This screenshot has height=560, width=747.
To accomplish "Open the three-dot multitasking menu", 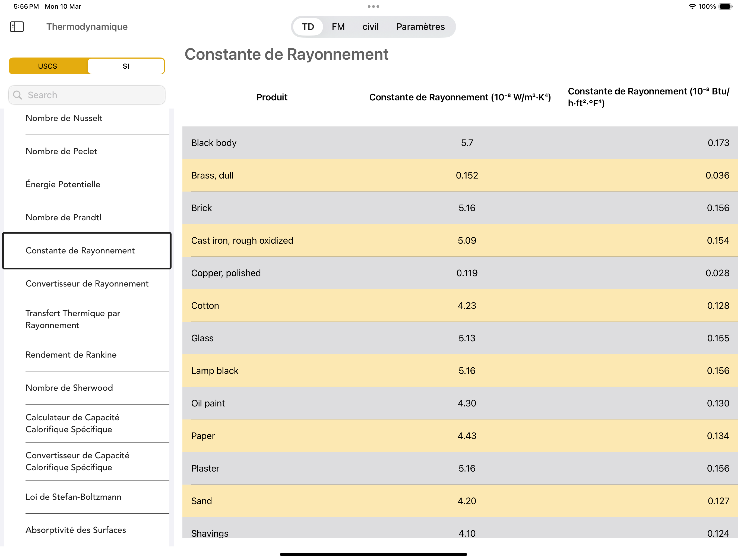I will [373, 7].
